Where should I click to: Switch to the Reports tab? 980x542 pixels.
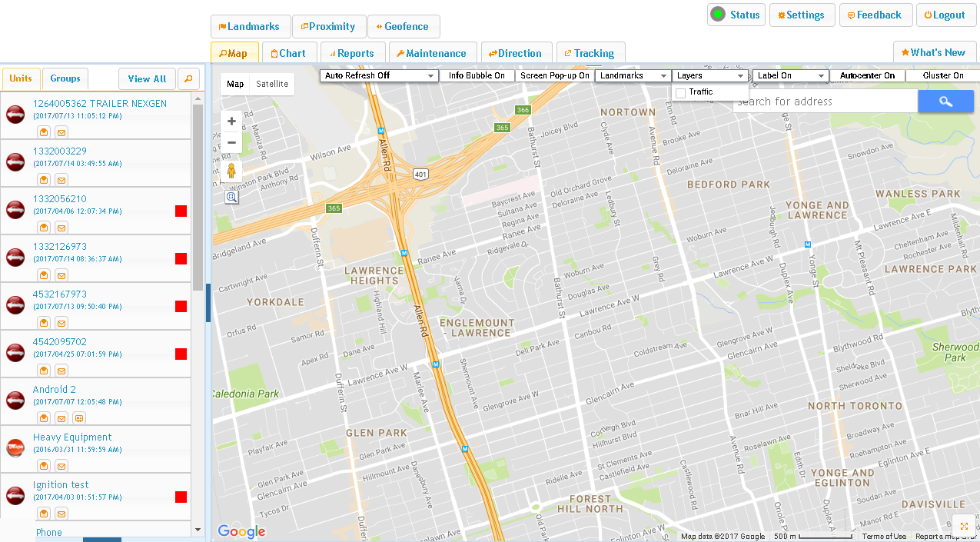(x=352, y=53)
